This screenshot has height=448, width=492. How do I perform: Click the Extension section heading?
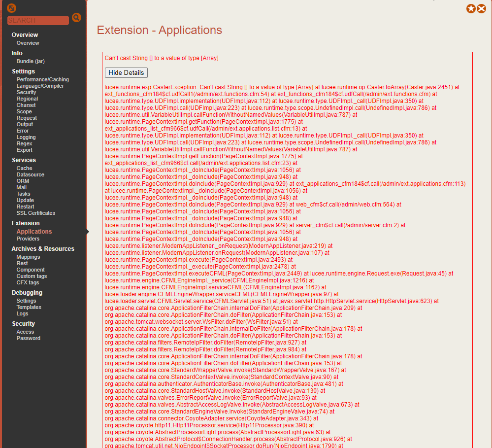pyautogui.click(x=26, y=223)
